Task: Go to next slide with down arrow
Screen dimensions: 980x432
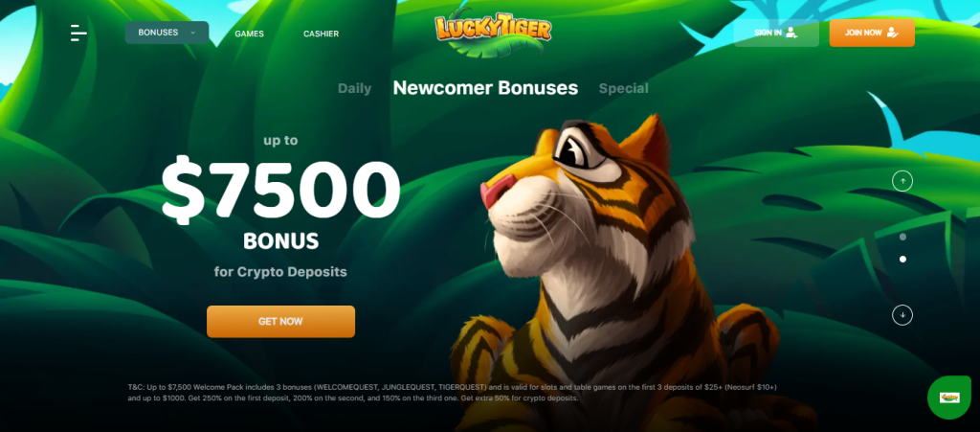Action: 902,314
